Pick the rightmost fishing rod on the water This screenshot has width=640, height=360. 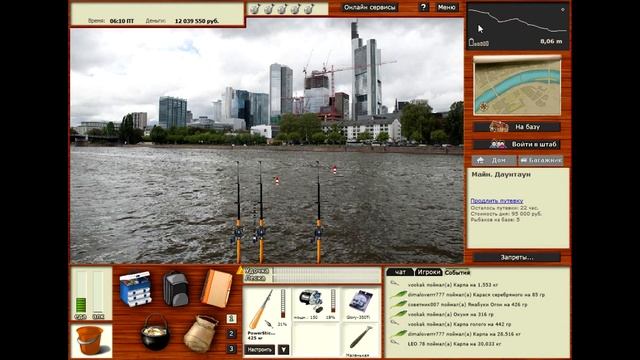318,211
